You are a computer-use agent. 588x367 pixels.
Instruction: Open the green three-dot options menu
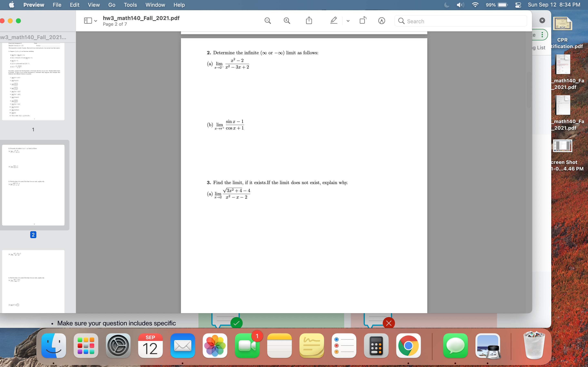[x=542, y=34]
